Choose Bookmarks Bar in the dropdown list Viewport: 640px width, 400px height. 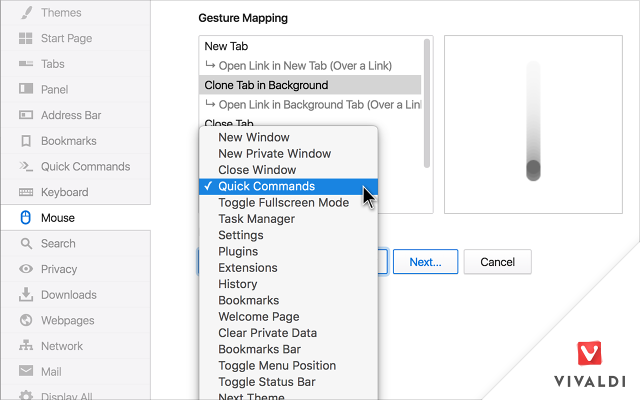coord(259,349)
